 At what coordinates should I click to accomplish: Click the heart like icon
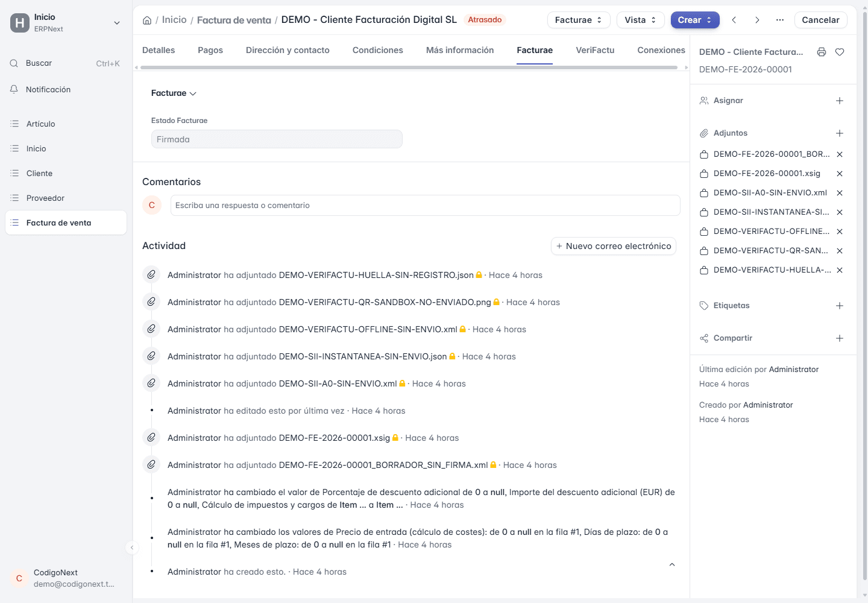840,52
